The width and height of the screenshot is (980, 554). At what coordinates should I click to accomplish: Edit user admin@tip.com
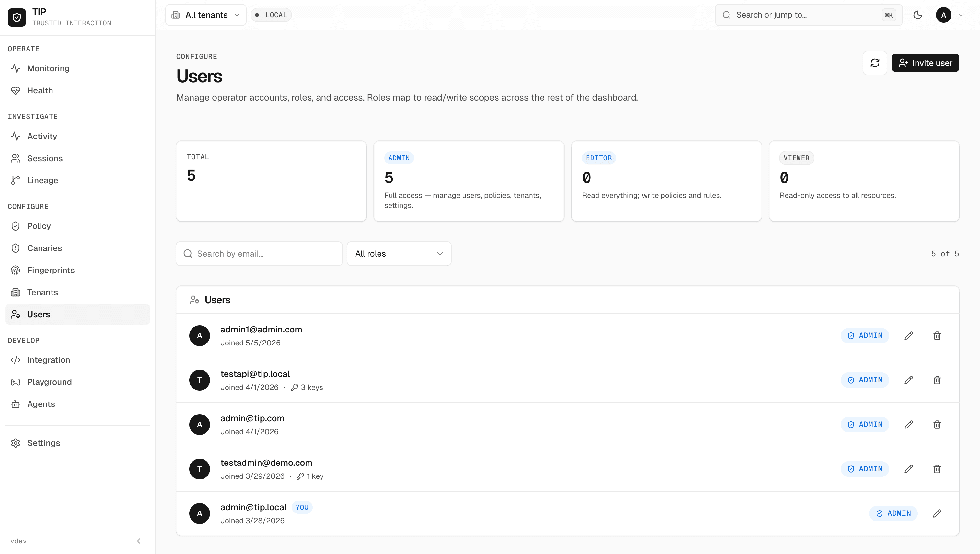pos(908,425)
